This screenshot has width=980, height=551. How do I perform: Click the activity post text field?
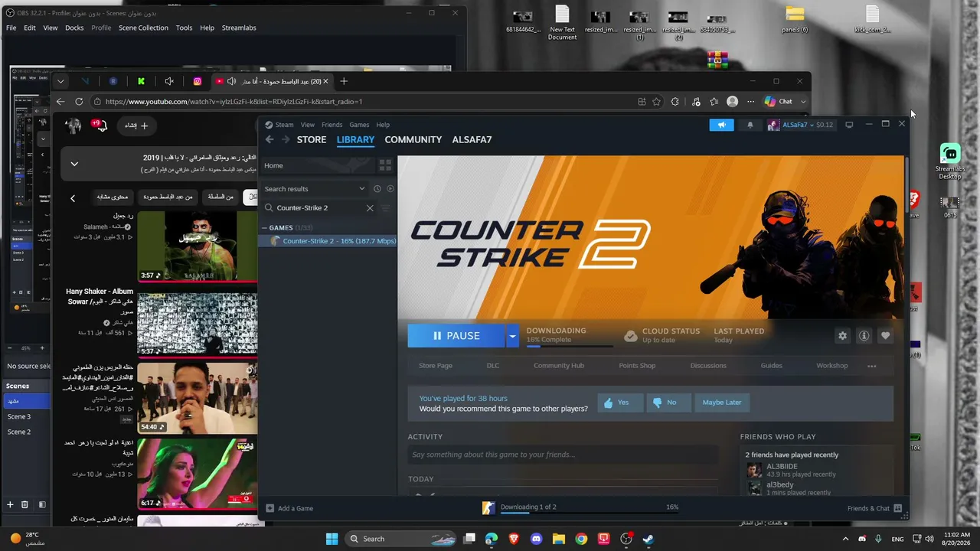click(563, 455)
